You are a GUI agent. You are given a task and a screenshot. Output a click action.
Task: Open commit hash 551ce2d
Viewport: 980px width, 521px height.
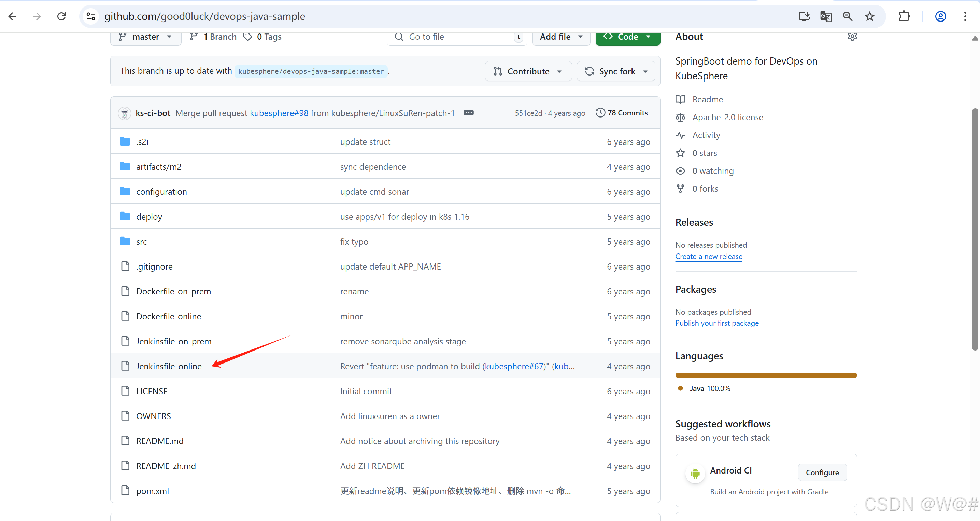coord(528,113)
